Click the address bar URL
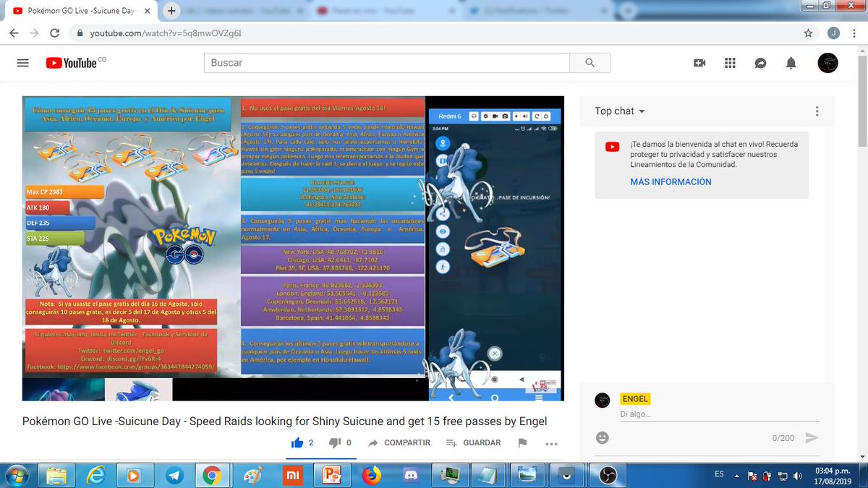This screenshot has width=868, height=488. (166, 33)
